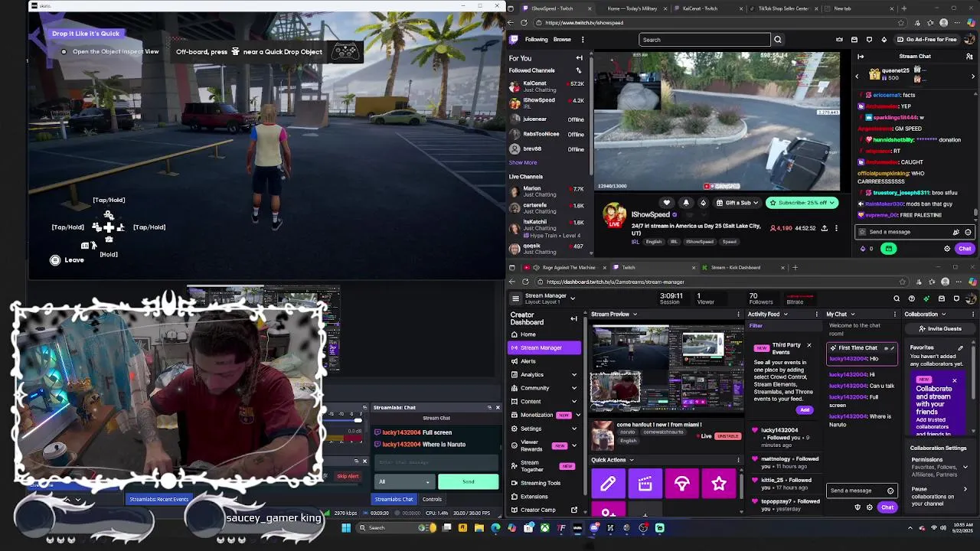Click the share icon beside stream uptime
The height and width of the screenshot is (551, 980).
pos(824,228)
